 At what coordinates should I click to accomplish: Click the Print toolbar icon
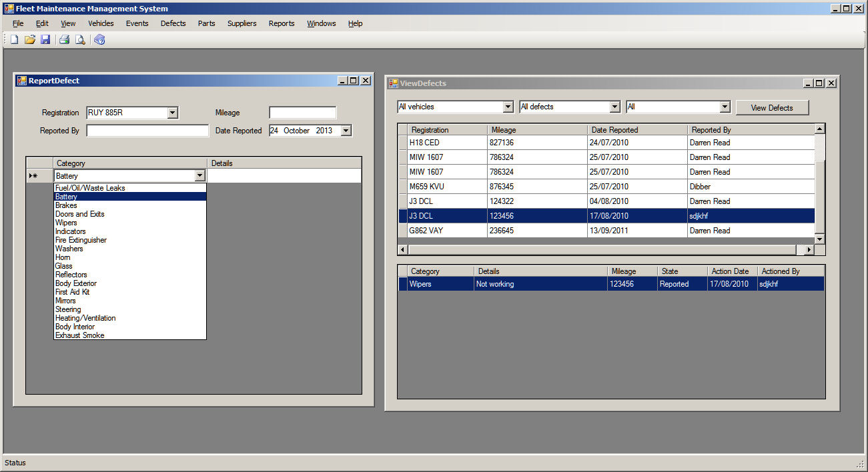[65, 40]
